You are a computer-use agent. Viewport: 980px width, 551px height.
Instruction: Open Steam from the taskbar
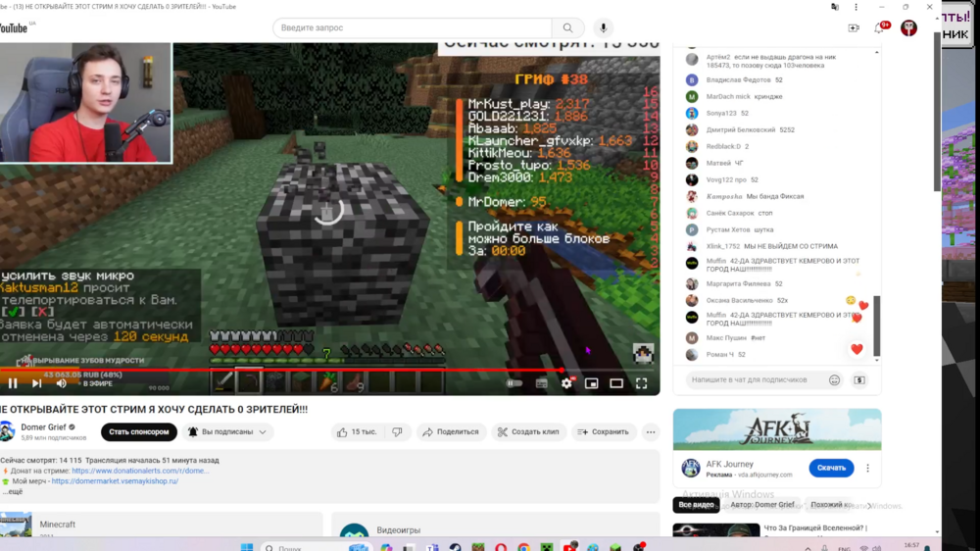pos(455,548)
